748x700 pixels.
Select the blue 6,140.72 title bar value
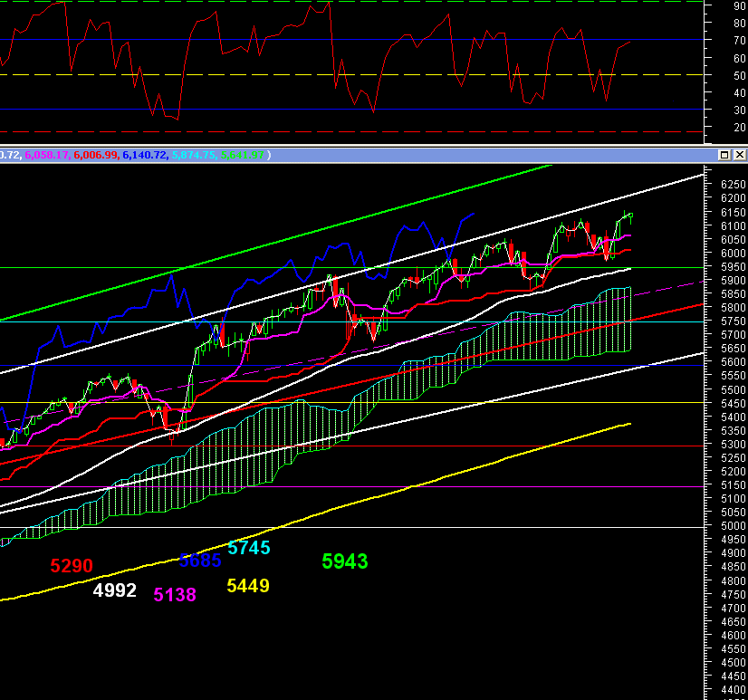145,156
